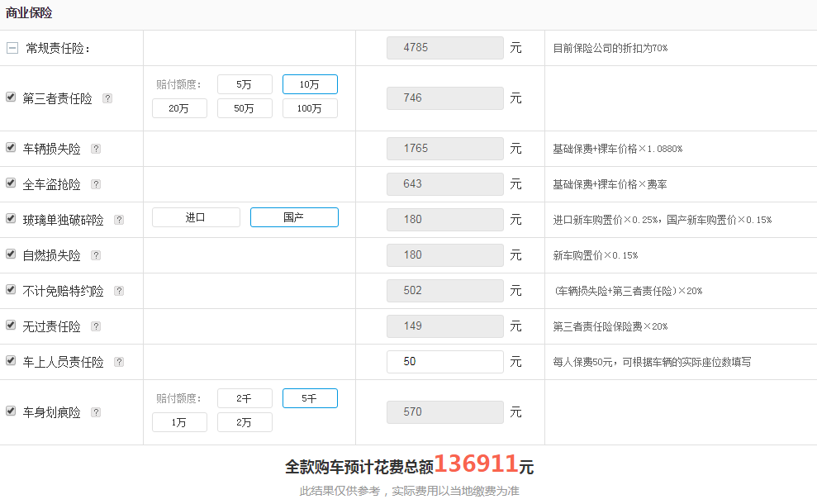Uncheck the 车上人员责任险 checkbox
817x504 pixels.
tap(11, 360)
